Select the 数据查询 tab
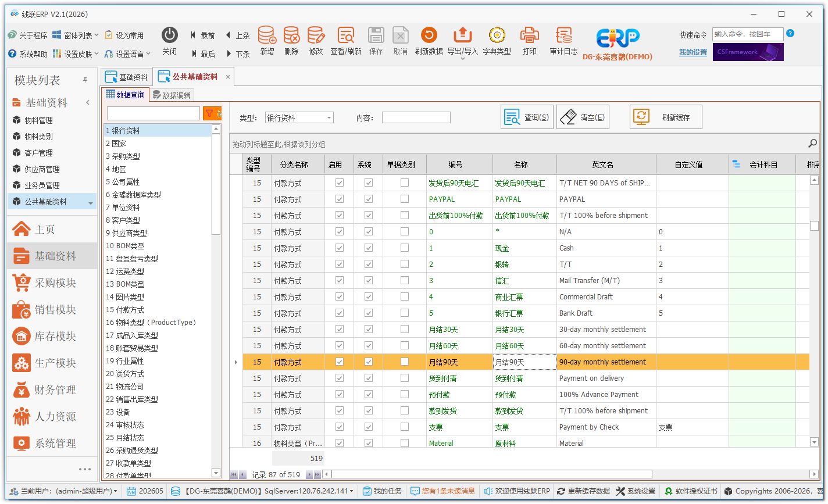This screenshot has height=504, width=828. (125, 95)
